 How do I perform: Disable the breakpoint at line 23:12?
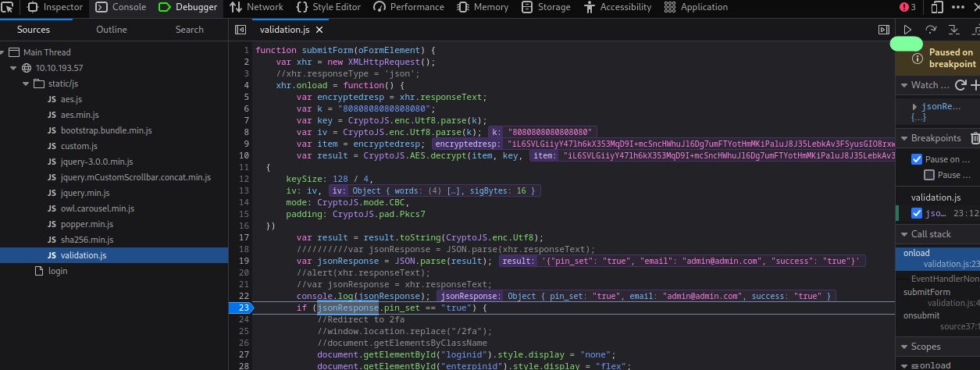918,213
